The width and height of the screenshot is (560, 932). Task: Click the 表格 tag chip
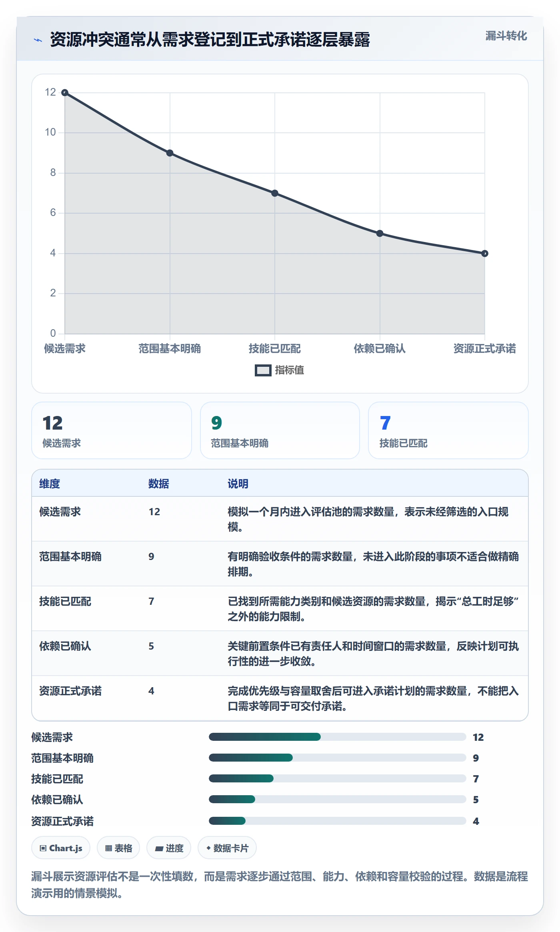coord(118,848)
